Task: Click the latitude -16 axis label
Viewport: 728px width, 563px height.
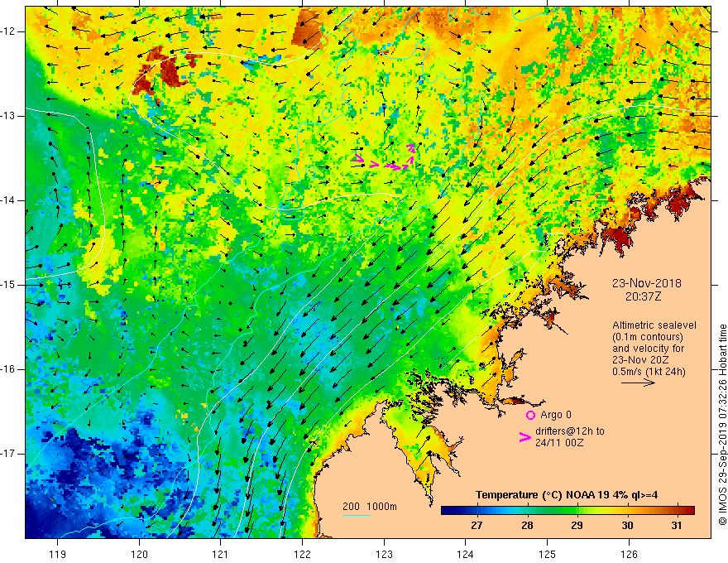Action: click(8, 369)
